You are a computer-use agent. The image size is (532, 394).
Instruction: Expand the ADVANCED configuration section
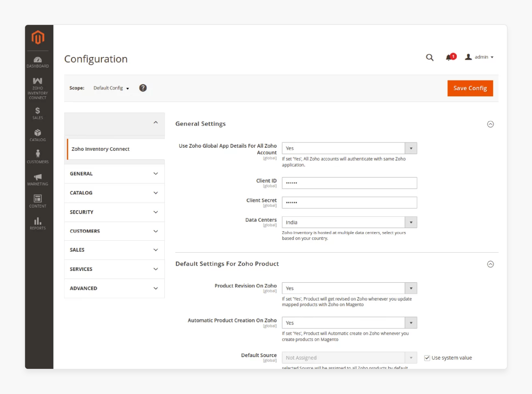tap(114, 288)
